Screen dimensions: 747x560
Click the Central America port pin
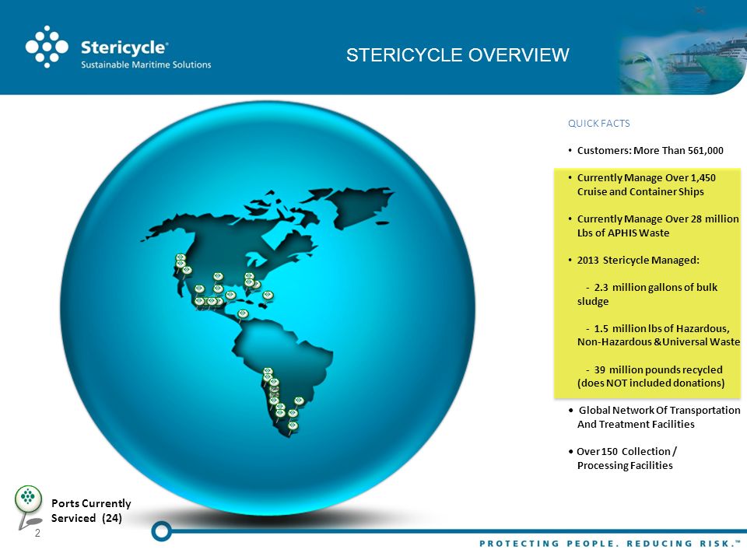click(x=243, y=314)
